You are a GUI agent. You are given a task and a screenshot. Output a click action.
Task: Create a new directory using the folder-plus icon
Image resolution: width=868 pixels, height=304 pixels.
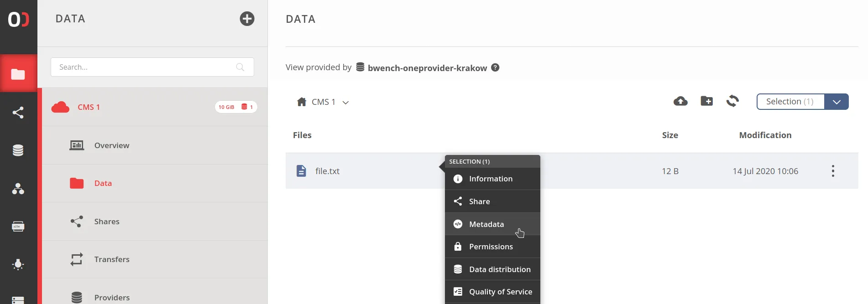(706, 101)
